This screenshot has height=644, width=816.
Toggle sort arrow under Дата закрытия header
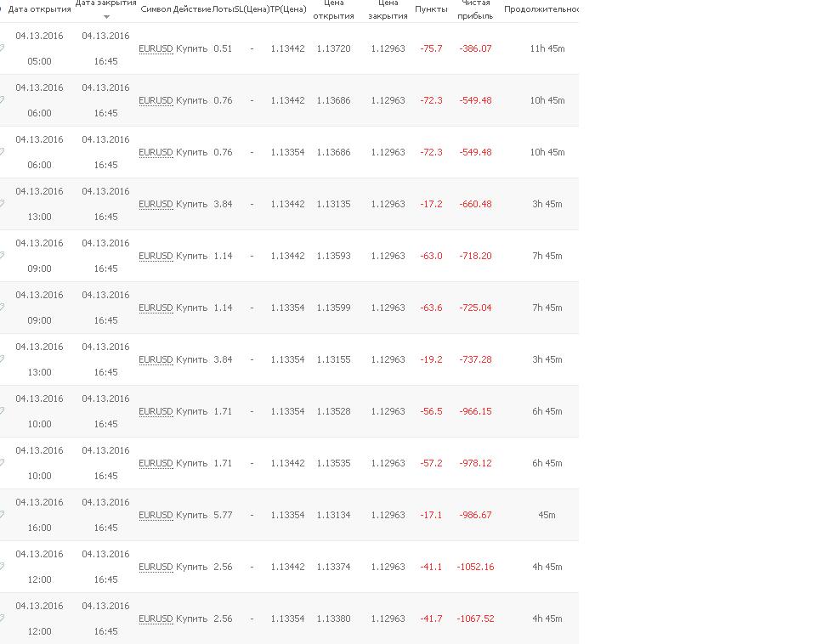106,17
